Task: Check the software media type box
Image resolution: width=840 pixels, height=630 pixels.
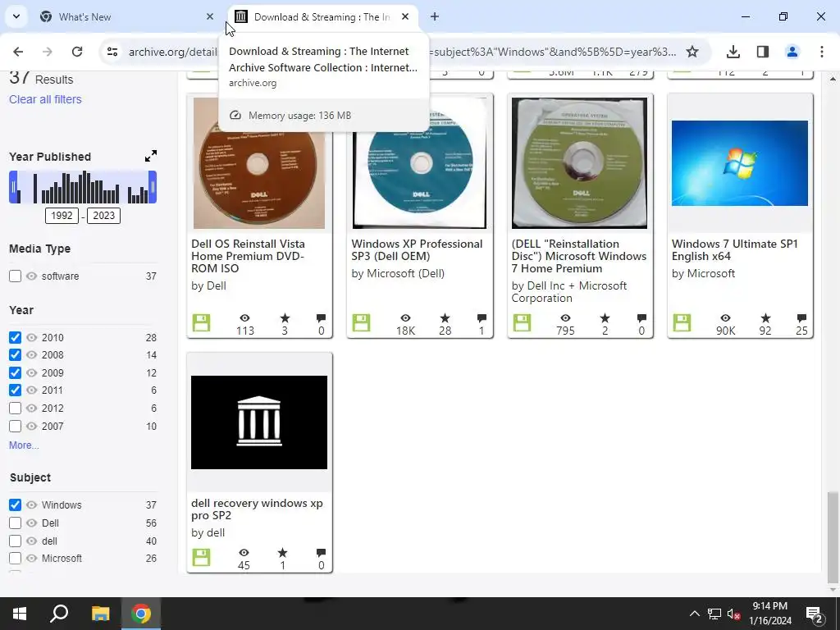Action: coord(15,276)
